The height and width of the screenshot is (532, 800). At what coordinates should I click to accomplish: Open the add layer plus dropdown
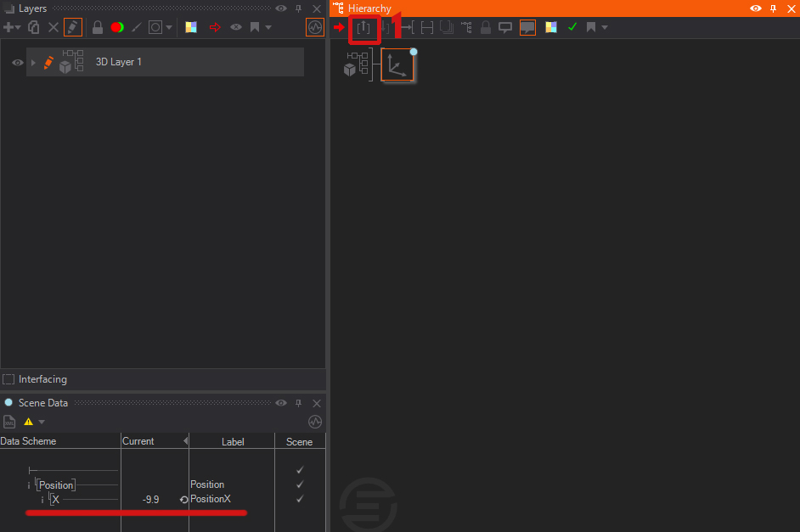[x=12, y=27]
